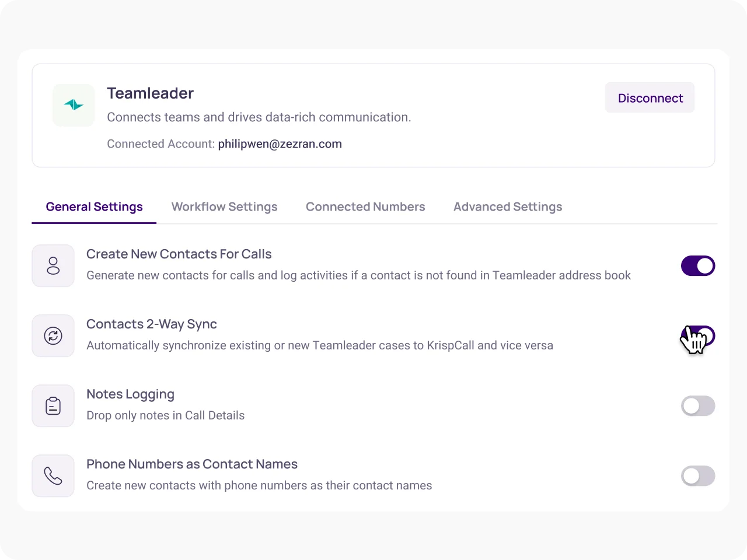Click 'Create new contacts with phone numbers' description
This screenshot has width=747, height=560.
pos(259,485)
